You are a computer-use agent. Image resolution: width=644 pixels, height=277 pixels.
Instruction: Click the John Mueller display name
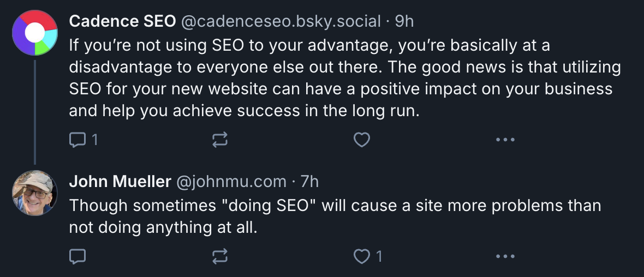pyautogui.click(x=120, y=182)
